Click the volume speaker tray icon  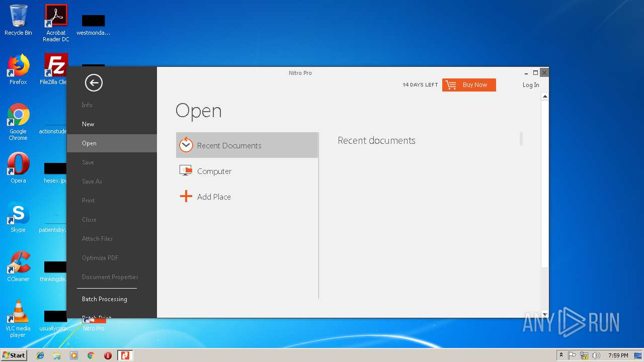coord(596,355)
